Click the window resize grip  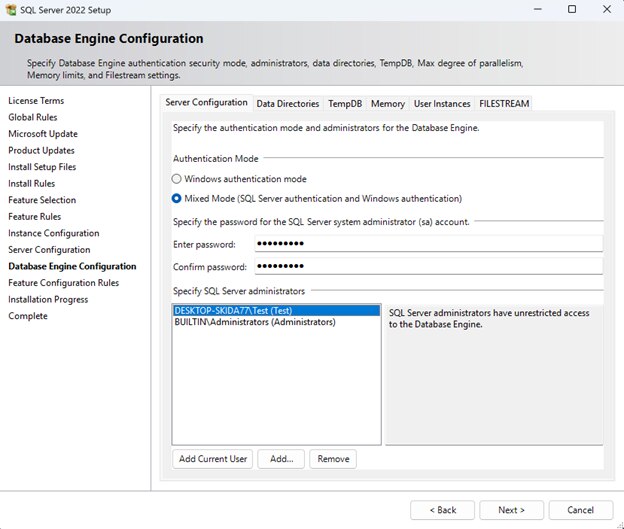pyautogui.click(x=620, y=525)
